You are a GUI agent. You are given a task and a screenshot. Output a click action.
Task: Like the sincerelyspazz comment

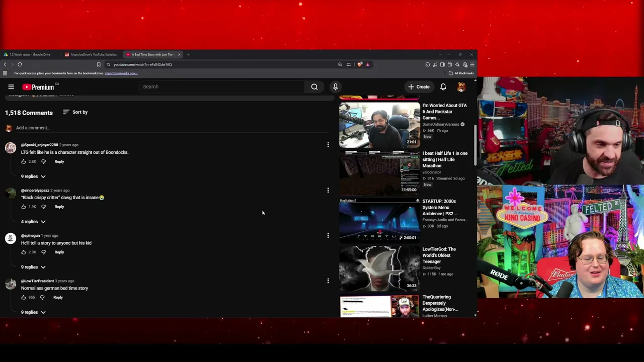tap(23, 207)
